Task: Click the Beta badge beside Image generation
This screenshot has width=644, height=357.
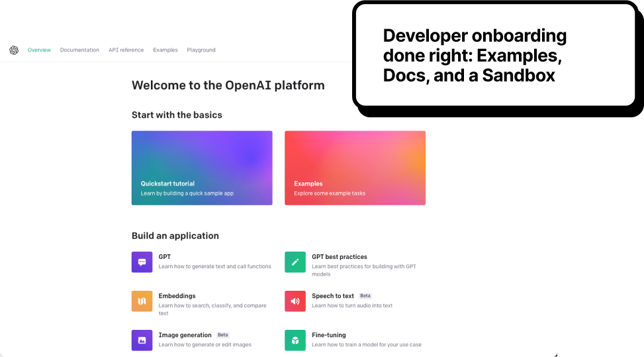Action: 222,335
